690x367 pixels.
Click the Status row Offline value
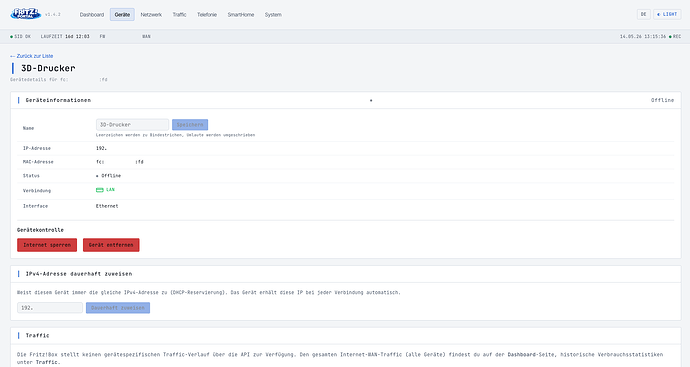click(x=109, y=176)
